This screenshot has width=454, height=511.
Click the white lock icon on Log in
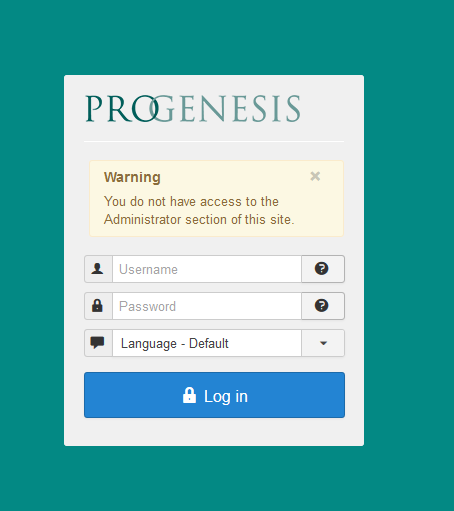tap(189, 395)
